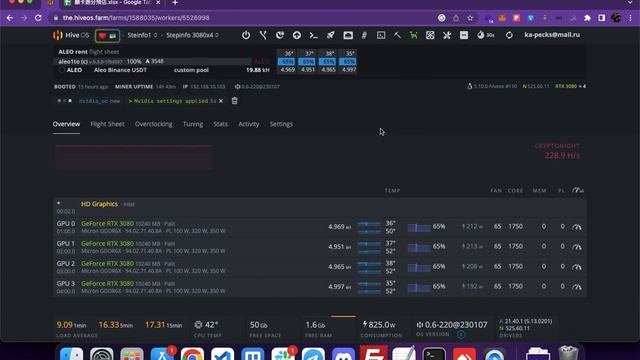
Task: Open Telegram from the macOS dock
Action: pyautogui.click(x=313, y=354)
